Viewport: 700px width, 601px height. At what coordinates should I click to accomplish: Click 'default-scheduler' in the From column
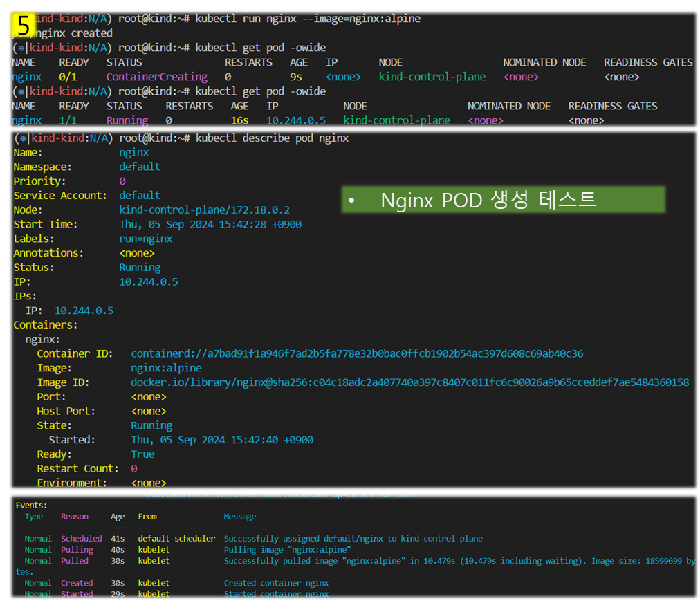176,539
